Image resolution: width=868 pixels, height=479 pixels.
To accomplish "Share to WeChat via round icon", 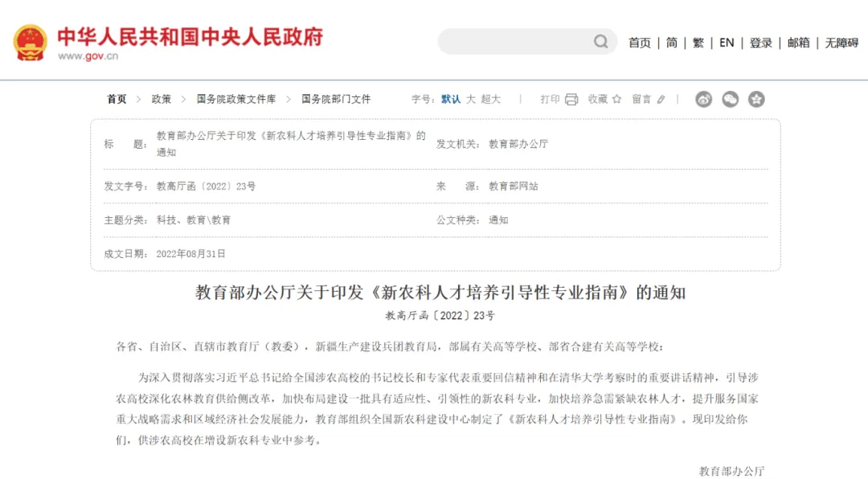I will (x=730, y=99).
